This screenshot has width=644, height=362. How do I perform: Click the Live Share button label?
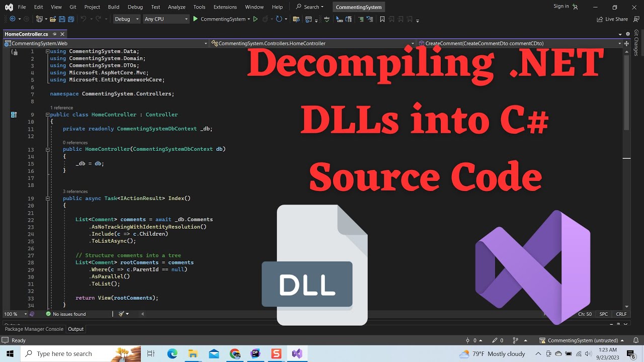616,19
